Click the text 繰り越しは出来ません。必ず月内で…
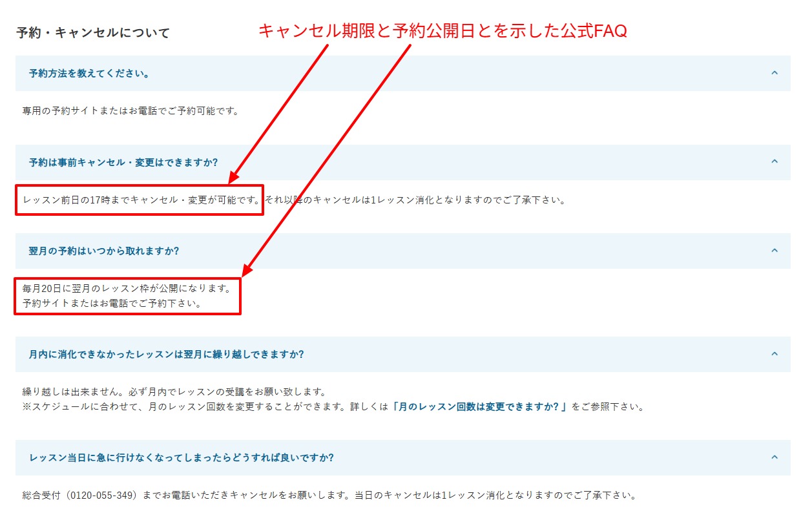Viewport: 812px width, 522px height. point(174,392)
